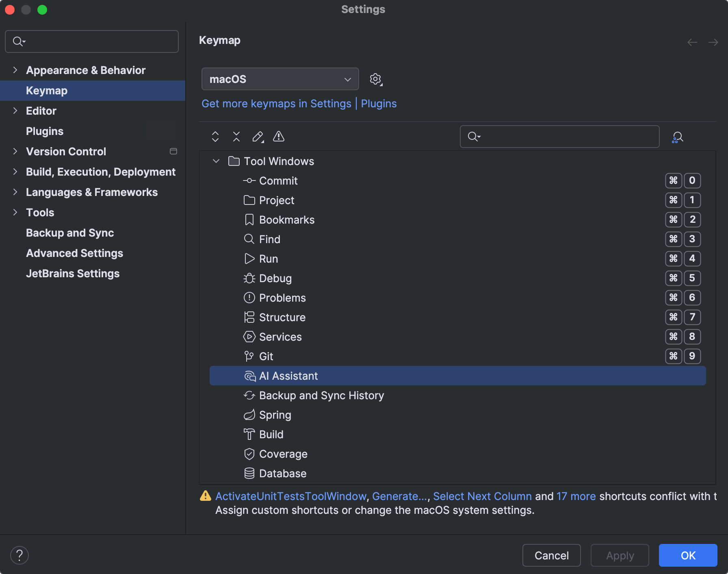Open the keymap gear settings menu
Viewport: 728px width, 574px height.
(375, 79)
